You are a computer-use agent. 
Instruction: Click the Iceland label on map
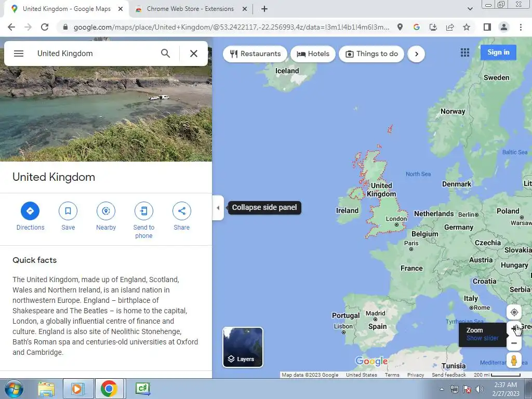coord(287,71)
